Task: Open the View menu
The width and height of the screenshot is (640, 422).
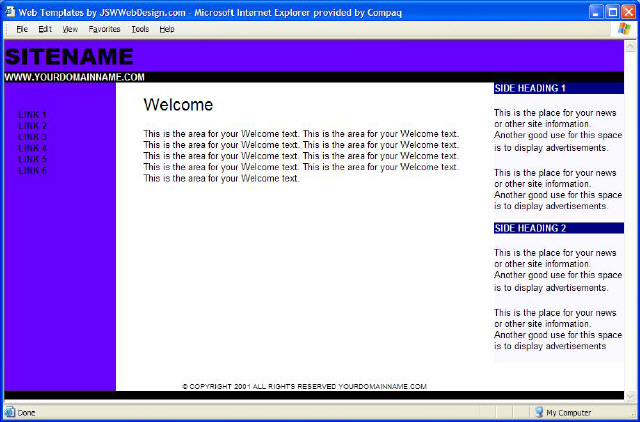Action: click(70, 29)
